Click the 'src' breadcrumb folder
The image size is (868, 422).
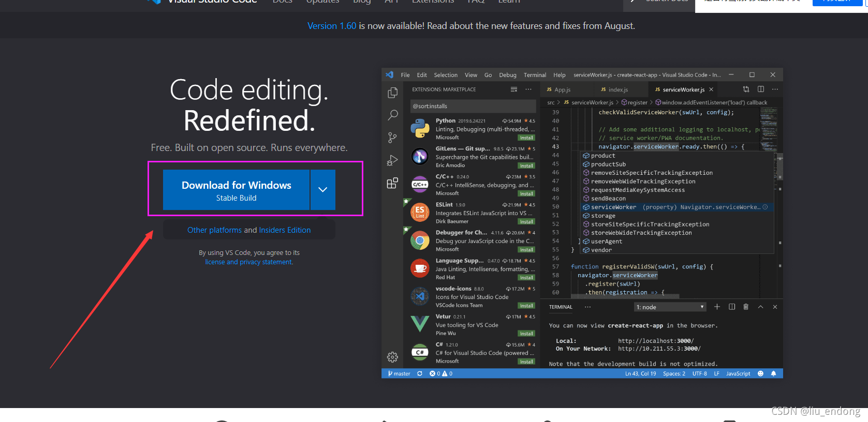[x=551, y=102]
